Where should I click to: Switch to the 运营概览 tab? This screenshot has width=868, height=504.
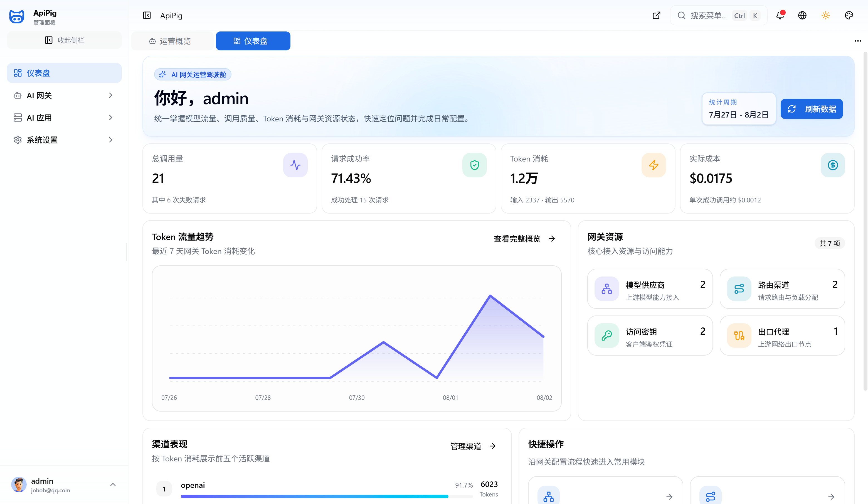[x=170, y=41]
